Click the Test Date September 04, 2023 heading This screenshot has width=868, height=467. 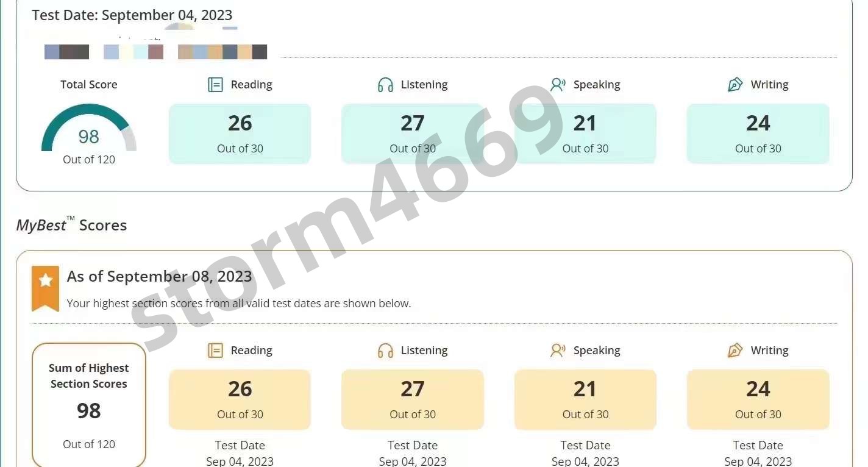coord(132,15)
